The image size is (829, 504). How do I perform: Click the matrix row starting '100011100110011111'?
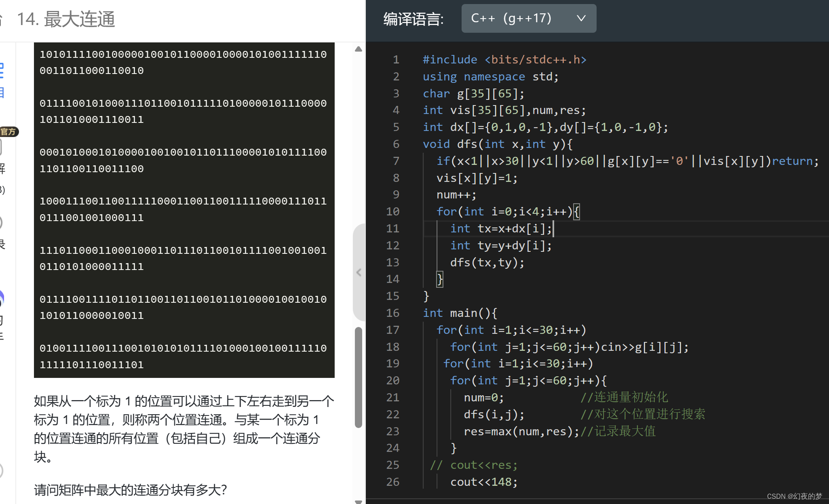click(183, 209)
